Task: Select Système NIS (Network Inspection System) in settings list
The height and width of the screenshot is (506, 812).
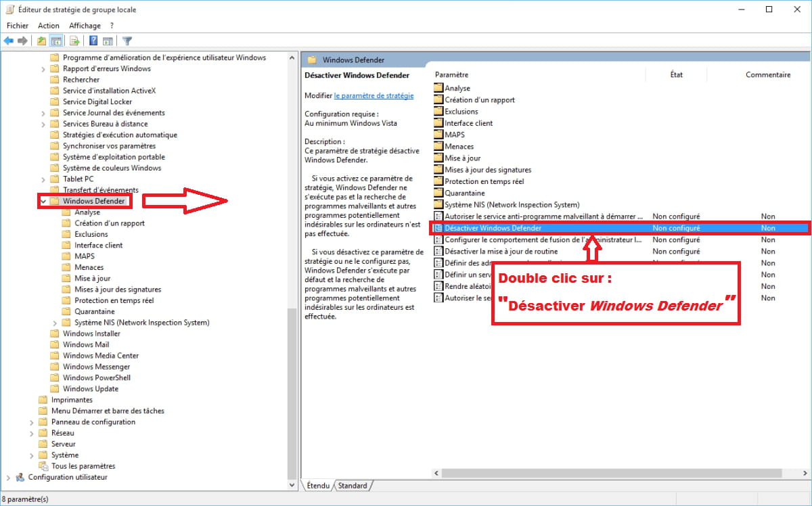Action: click(x=512, y=204)
